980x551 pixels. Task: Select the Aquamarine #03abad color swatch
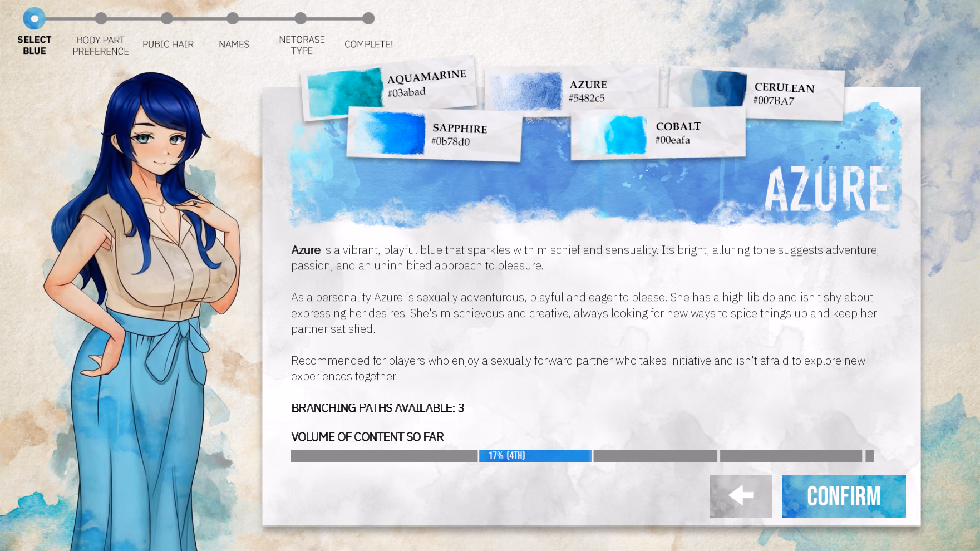click(x=389, y=88)
